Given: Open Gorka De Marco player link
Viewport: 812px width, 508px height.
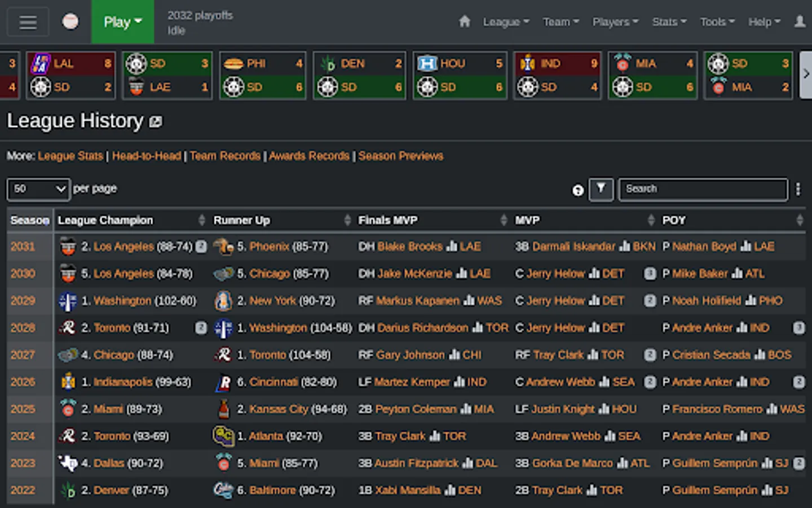Looking at the screenshot, I should click(x=572, y=463).
